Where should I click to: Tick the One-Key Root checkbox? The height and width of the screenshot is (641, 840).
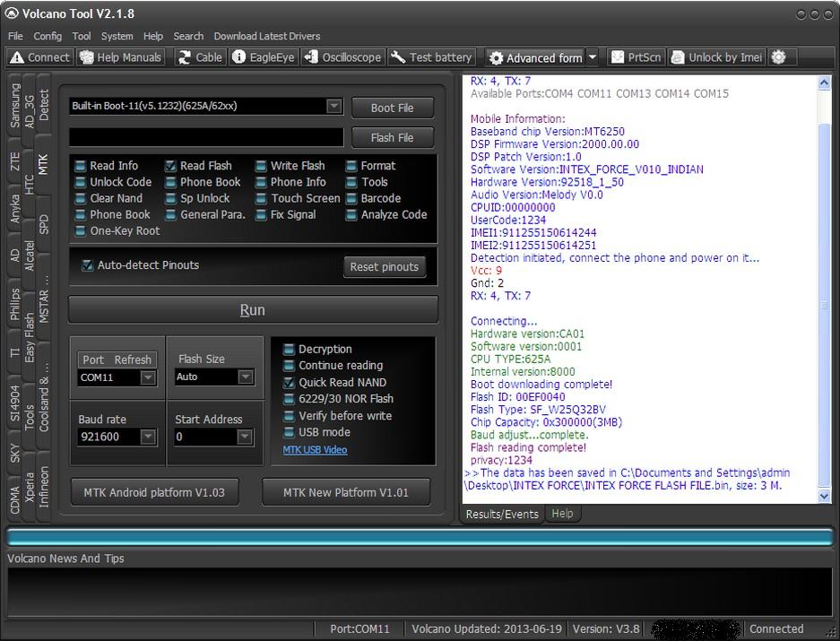(81, 231)
